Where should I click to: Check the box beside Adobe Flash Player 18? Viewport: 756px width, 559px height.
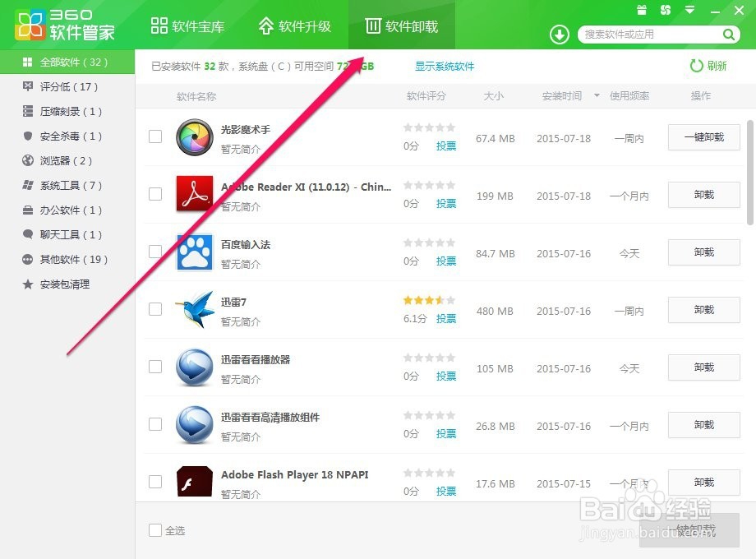pyautogui.click(x=155, y=483)
